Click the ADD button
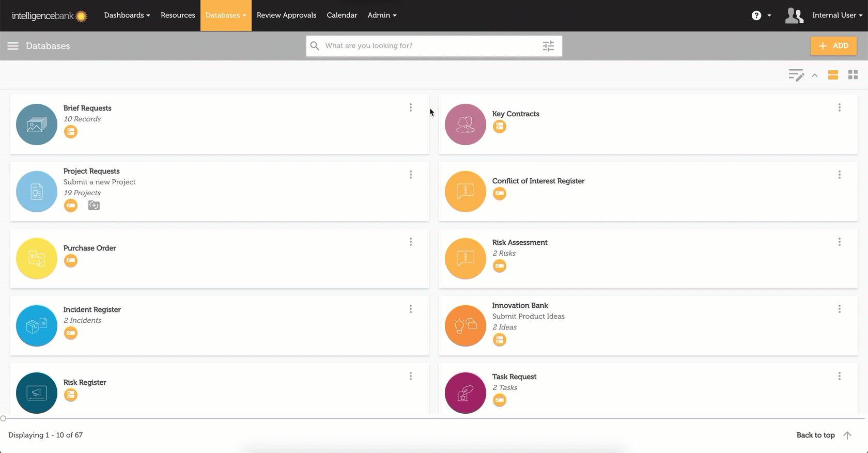Image resolution: width=868 pixels, height=453 pixels. (833, 46)
